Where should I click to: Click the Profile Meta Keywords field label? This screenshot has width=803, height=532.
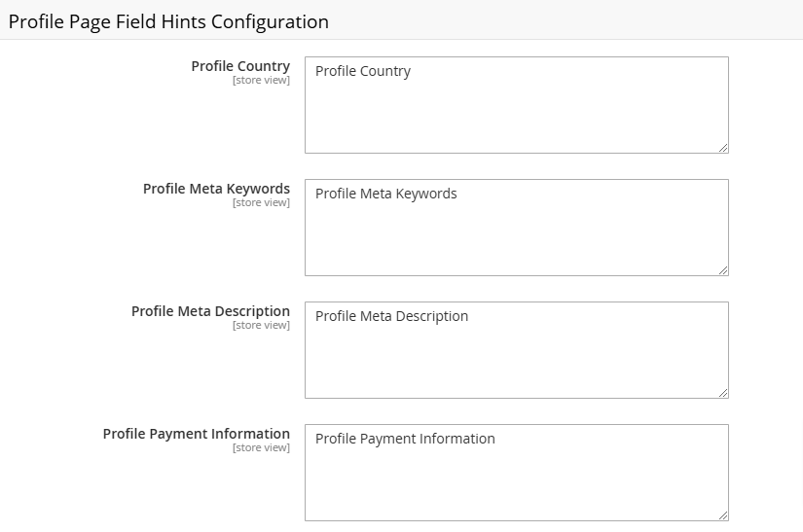pyautogui.click(x=217, y=189)
